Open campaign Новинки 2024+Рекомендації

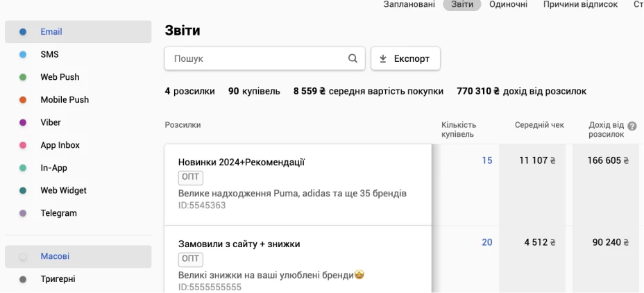241,162
